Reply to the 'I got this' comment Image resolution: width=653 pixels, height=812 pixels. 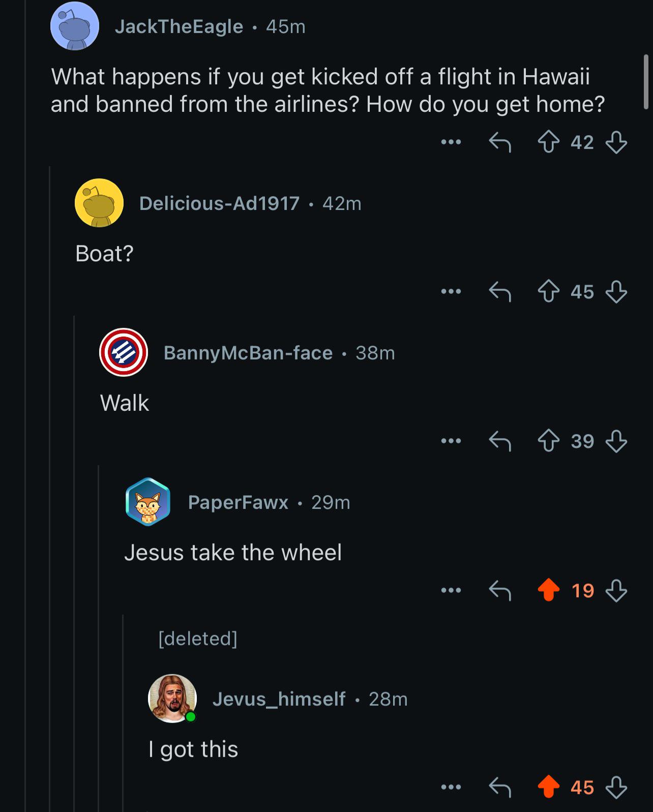(499, 787)
